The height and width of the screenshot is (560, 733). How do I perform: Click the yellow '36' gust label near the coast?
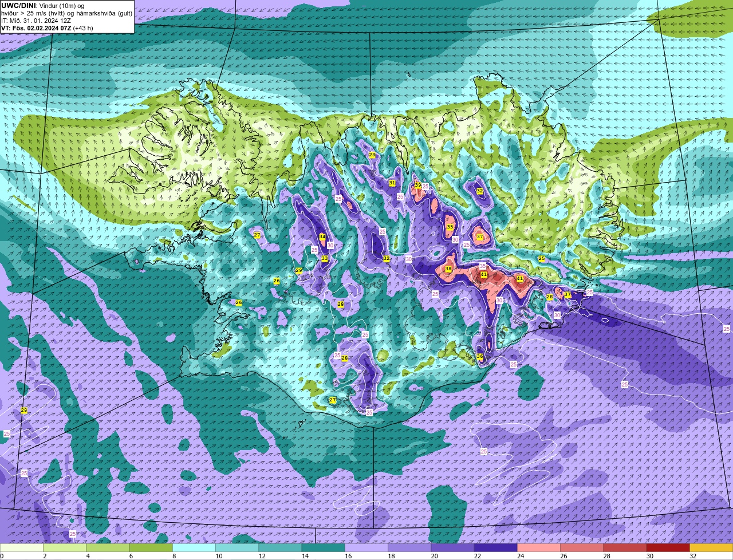[480, 357]
